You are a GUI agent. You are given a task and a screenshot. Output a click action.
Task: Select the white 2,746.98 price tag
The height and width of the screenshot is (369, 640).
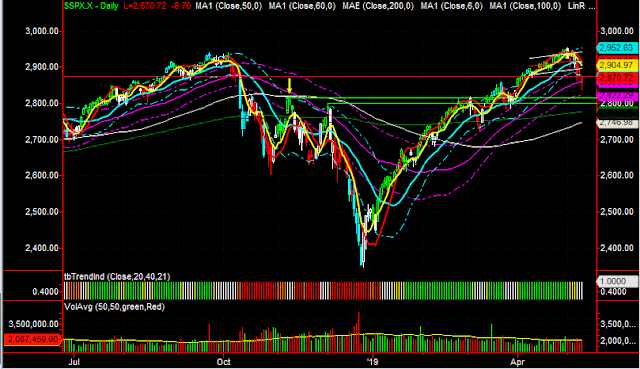(617, 122)
